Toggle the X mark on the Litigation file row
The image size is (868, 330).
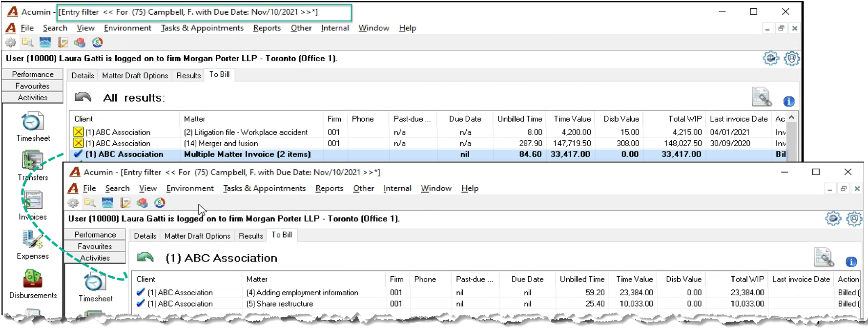(x=78, y=132)
